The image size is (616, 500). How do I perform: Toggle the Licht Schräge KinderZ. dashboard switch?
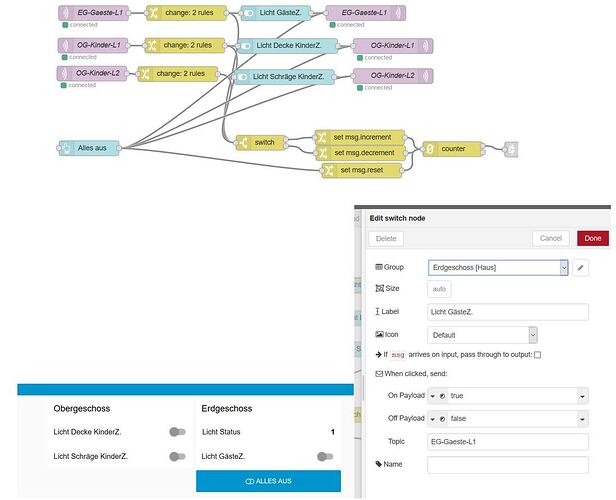178,456
